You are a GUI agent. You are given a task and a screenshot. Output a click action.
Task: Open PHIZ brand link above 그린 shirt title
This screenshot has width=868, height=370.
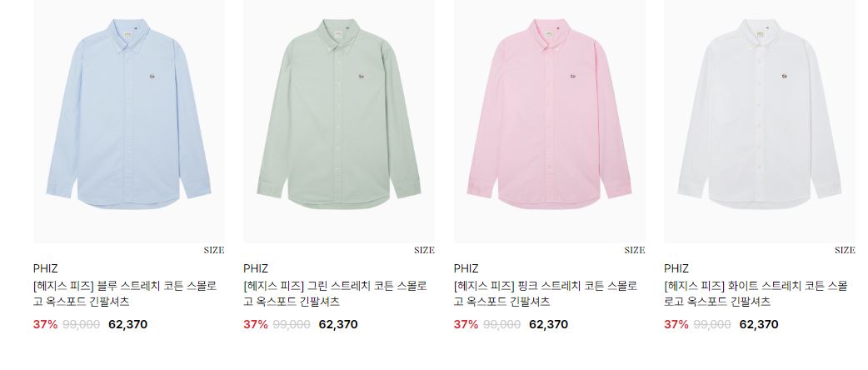(256, 268)
